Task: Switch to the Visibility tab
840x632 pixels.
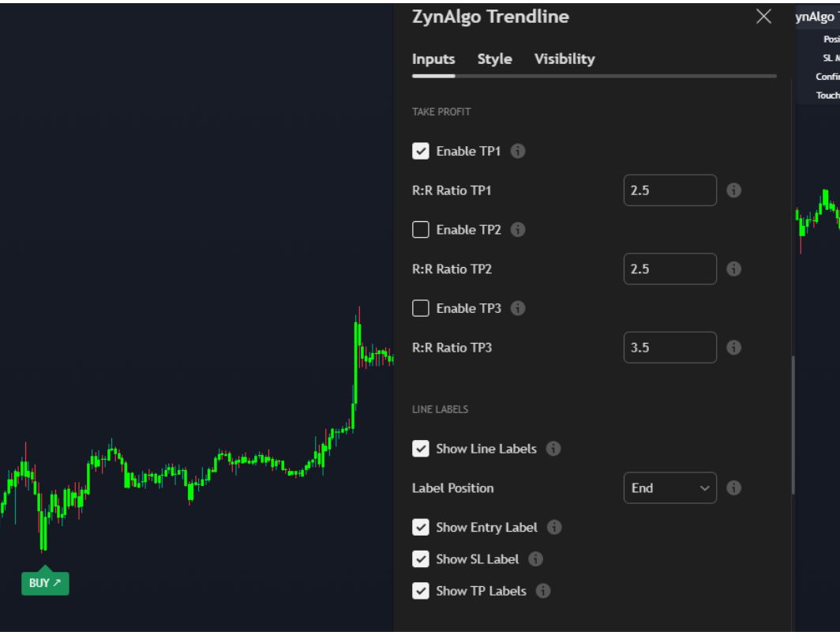Action: pyautogui.click(x=564, y=59)
